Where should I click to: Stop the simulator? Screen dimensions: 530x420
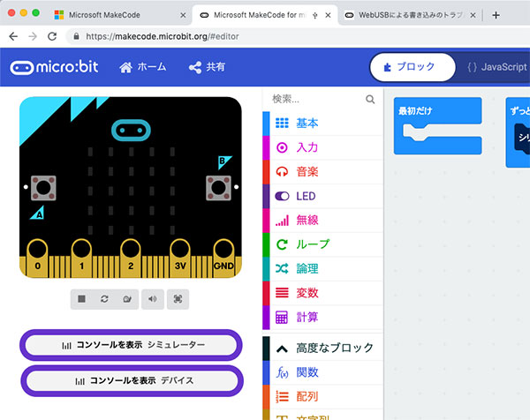point(81,299)
